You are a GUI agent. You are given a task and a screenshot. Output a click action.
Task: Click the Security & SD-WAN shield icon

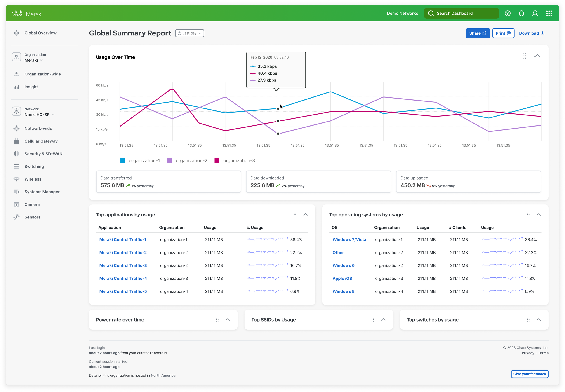(16, 154)
